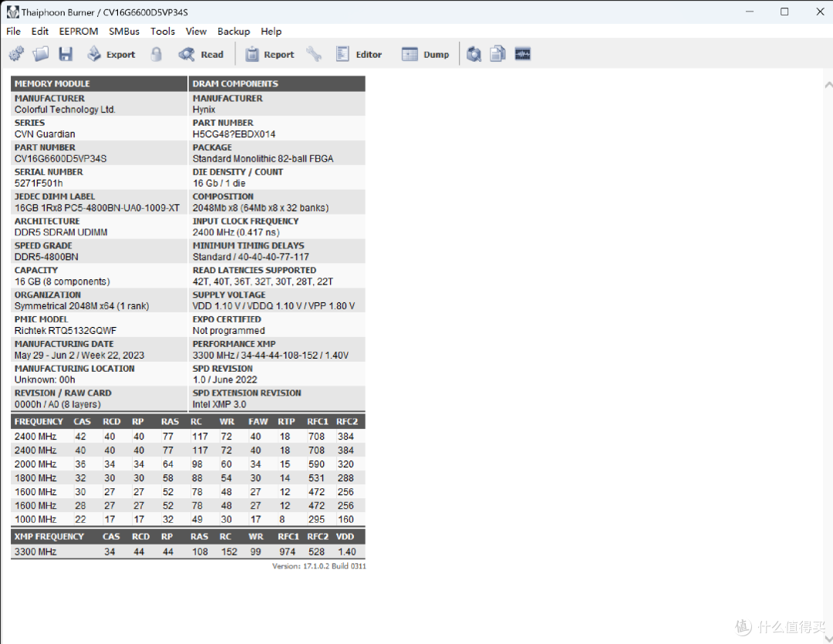Viewport: 833px width, 644px height.
Task: Click the scroll down arrow
Action: click(x=828, y=638)
